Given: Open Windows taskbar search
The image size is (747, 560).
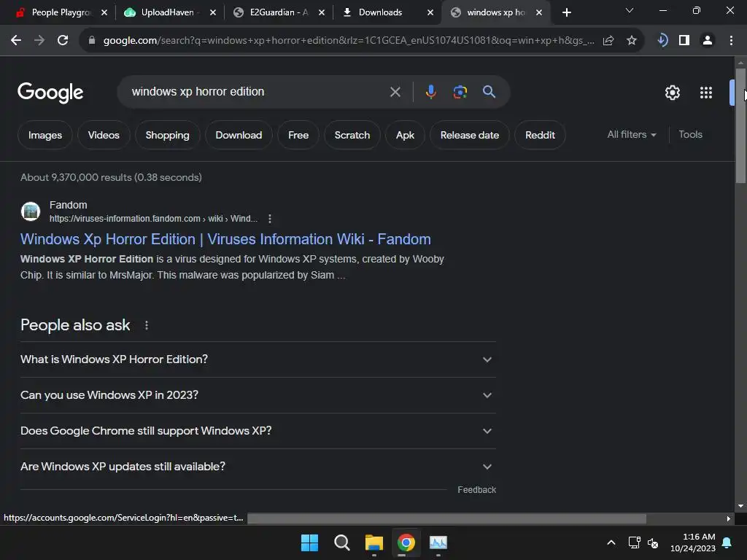Looking at the screenshot, I should 342,542.
